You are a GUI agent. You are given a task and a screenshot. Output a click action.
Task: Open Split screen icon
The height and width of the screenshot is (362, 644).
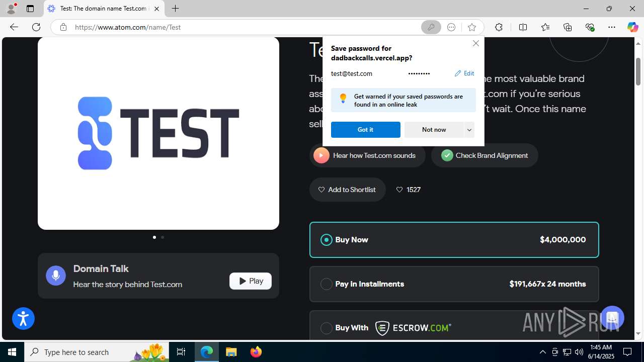pos(523,27)
